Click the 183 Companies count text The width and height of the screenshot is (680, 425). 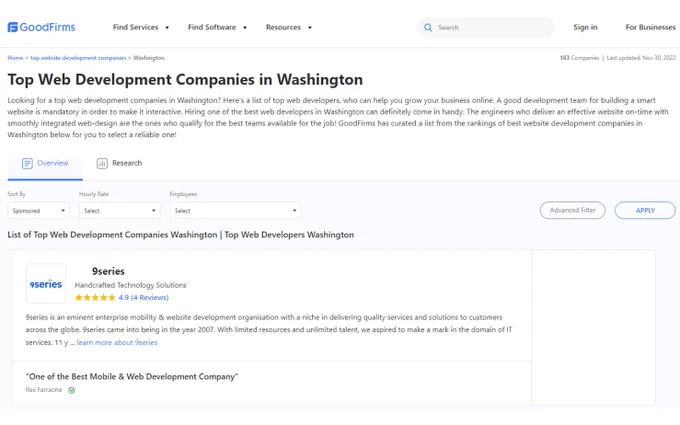[x=579, y=58]
